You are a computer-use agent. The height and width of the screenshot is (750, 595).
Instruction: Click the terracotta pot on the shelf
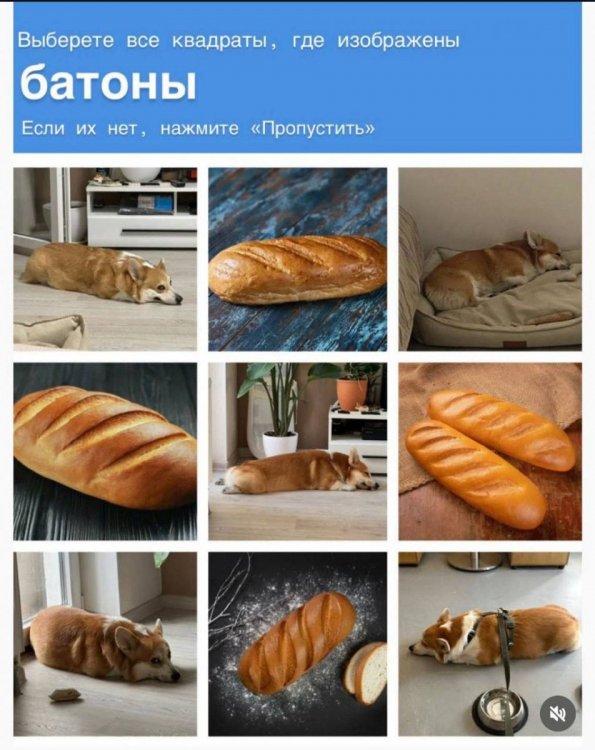[x=352, y=394]
